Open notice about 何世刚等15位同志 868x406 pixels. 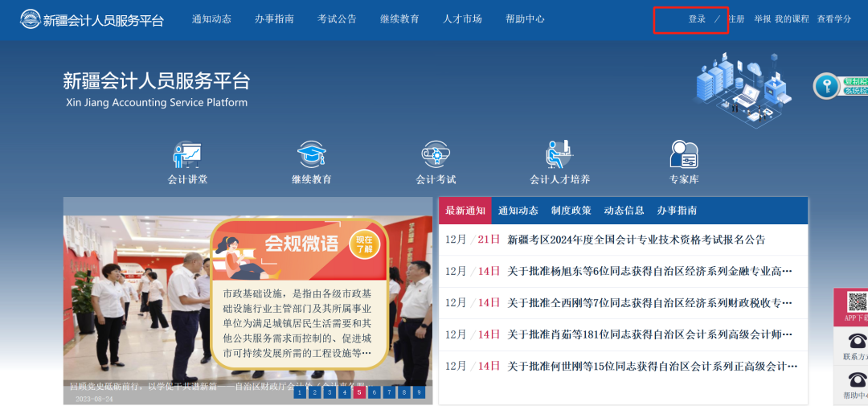point(653,366)
